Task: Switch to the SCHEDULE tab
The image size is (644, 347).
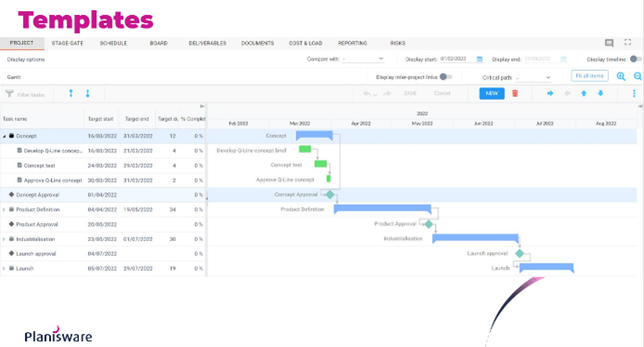Action: click(x=113, y=43)
